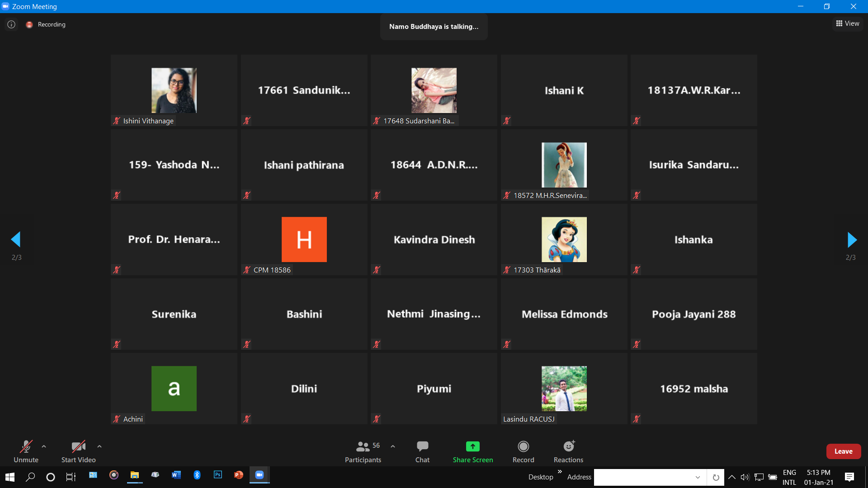Open PowerPoint from taskbar
This screenshot has width=868, height=488.
(x=239, y=475)
